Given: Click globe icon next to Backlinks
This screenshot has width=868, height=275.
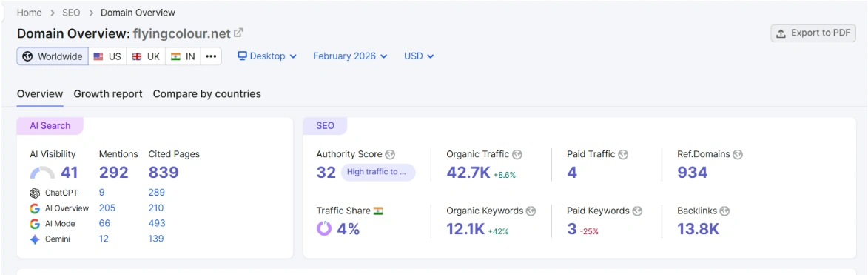Looking at the screenshot, I should tap(725, 211).
